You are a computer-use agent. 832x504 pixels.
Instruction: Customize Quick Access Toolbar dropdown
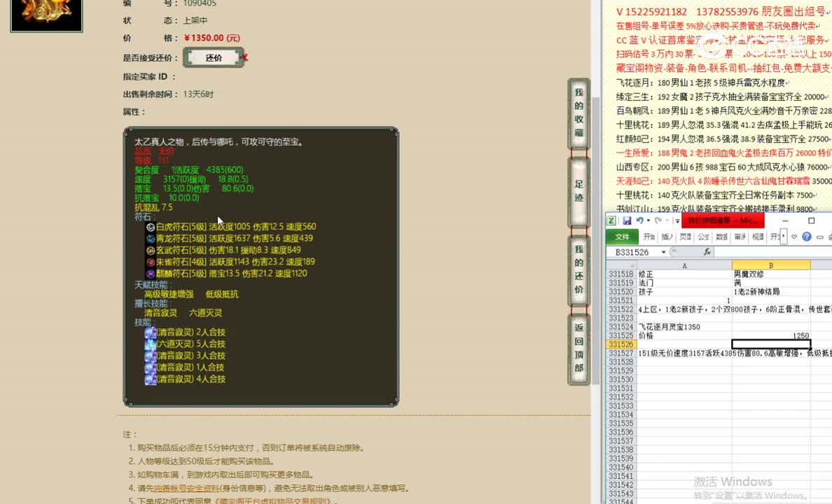point(677,220)
